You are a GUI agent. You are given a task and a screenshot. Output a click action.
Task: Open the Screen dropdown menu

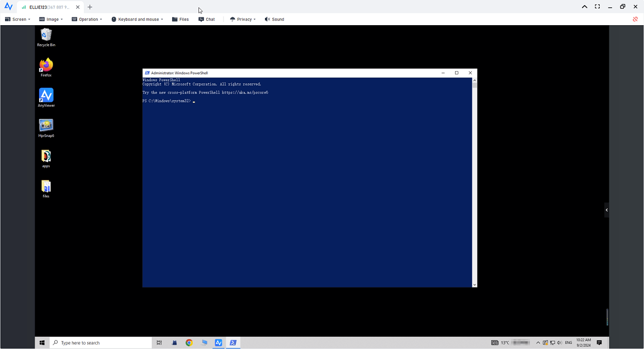pyautogui.click(x=17, y=20)
